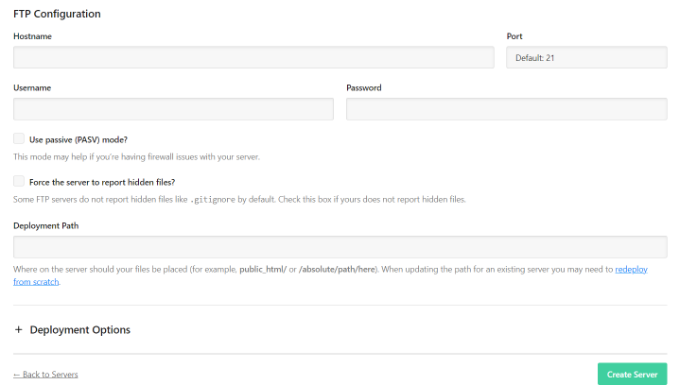Click the '.gitignore' code text
Screen dimensions: 680x385
coord(212,200)
